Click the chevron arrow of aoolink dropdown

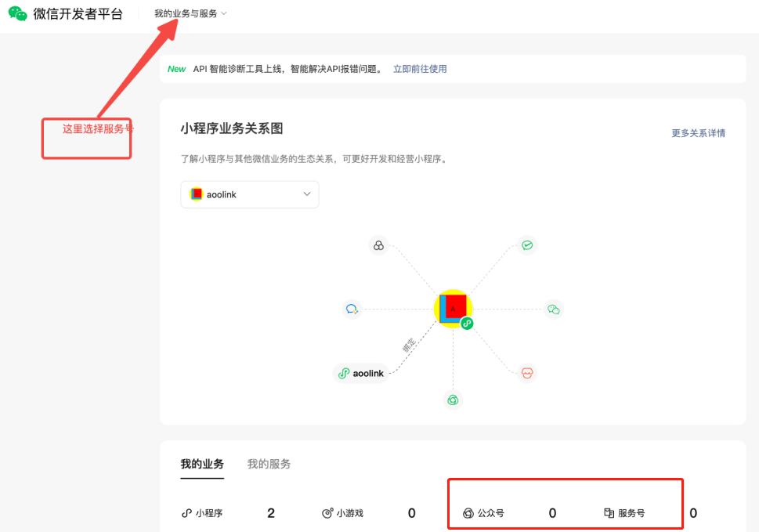pyautogui.click(x=307, y=194)
